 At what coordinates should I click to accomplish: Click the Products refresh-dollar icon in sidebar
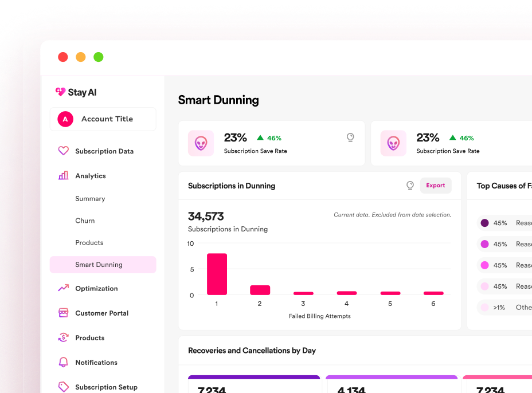pyautogui.click(x=63, y=338)
